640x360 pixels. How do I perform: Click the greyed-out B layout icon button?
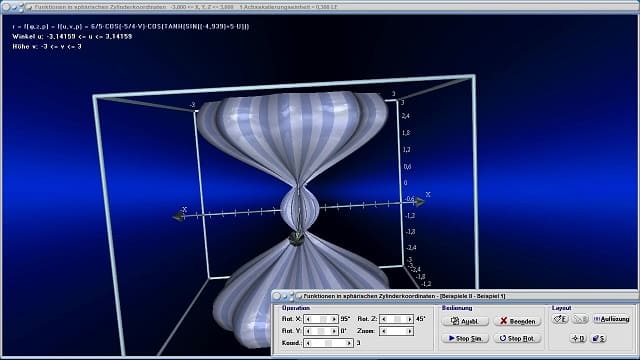pyautogui.click(x=580, y=319)
